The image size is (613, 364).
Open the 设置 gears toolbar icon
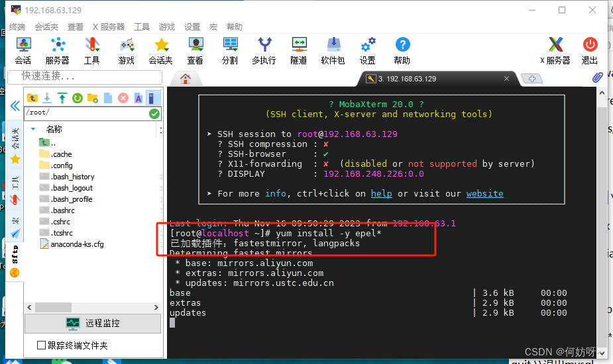click(x=368, y=51)
